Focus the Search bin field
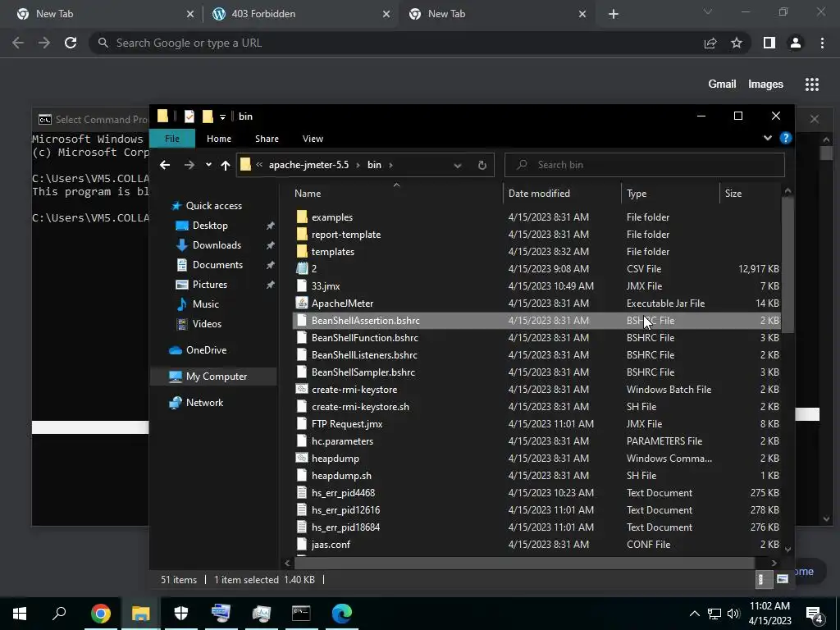840x630 pixels. pos(645,165)
